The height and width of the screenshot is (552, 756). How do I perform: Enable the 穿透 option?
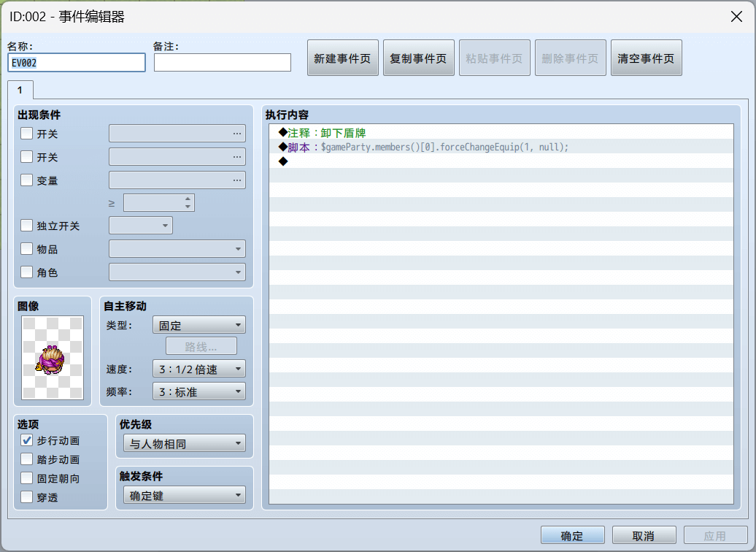click(x=26, y=497)
